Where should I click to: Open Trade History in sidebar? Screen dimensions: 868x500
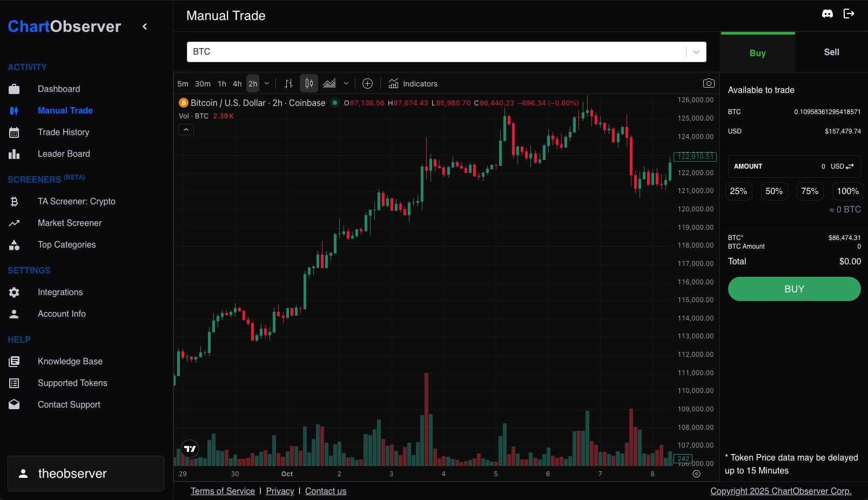pos(63,132)
